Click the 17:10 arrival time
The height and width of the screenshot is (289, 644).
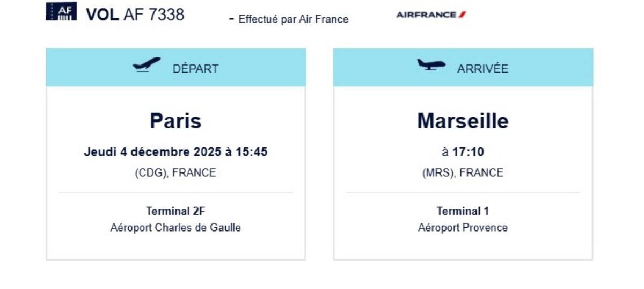468,152
